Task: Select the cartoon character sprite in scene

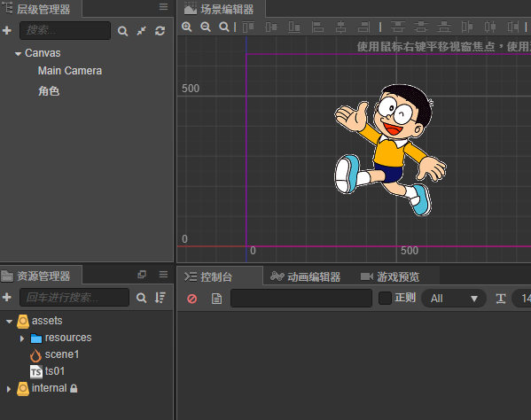Action: pyautogui.click(x=390, y=150)
